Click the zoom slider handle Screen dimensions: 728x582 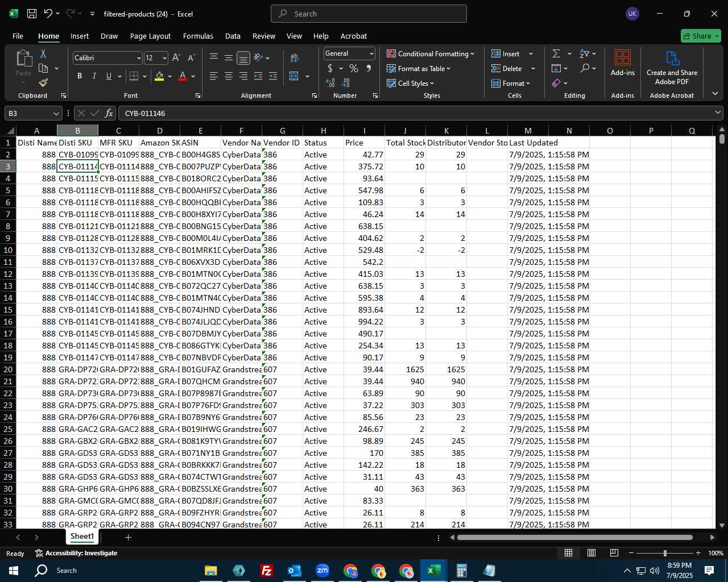[x=665, y=553]
